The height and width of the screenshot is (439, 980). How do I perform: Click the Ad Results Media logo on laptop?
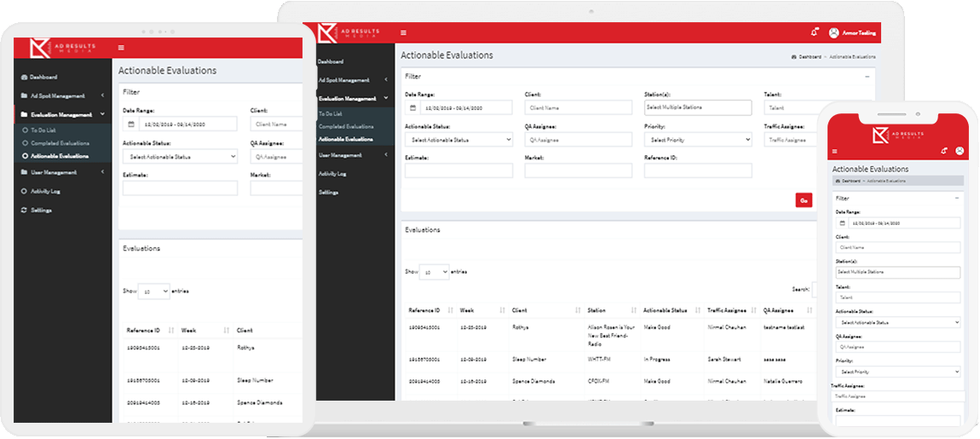coord(348,32)
